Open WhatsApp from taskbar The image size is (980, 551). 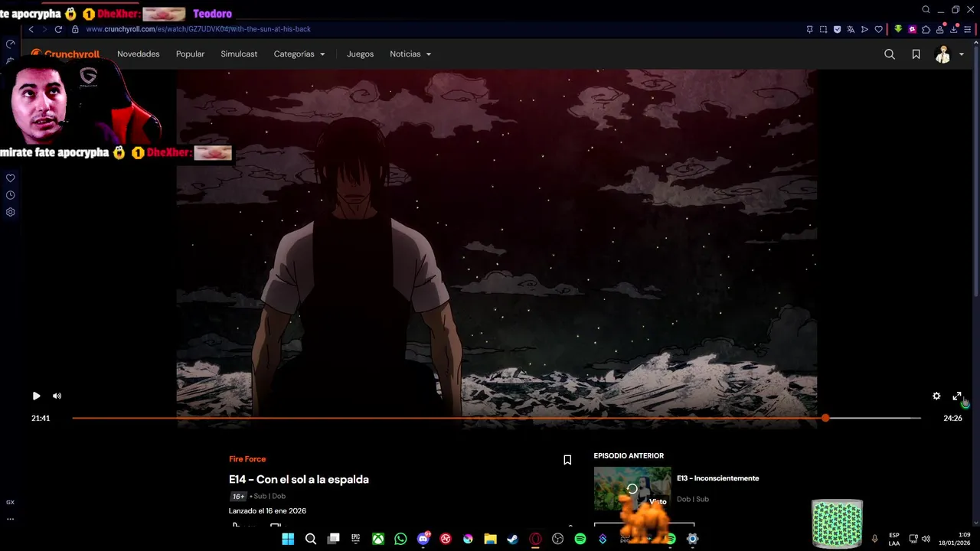pyautogui.click(x=400, y=539)
